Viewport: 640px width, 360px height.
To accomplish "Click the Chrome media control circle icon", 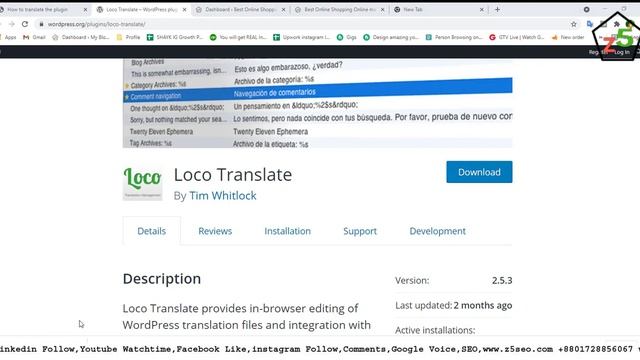I will point(586,9).
